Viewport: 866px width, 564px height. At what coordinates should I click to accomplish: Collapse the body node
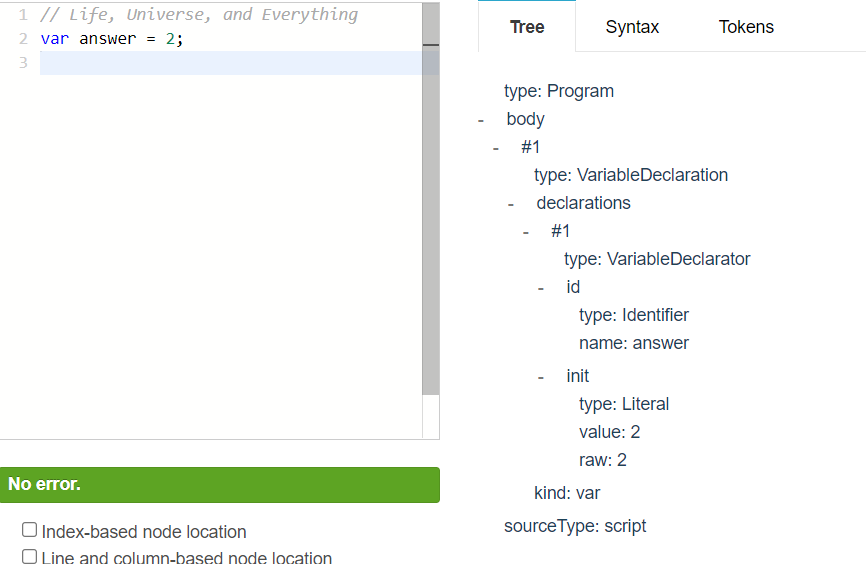tap(481, 119)
